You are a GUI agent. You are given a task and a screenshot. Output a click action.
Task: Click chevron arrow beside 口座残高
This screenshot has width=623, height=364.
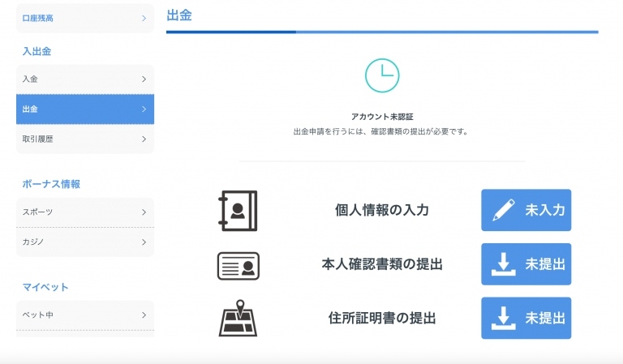coord(144,19)
